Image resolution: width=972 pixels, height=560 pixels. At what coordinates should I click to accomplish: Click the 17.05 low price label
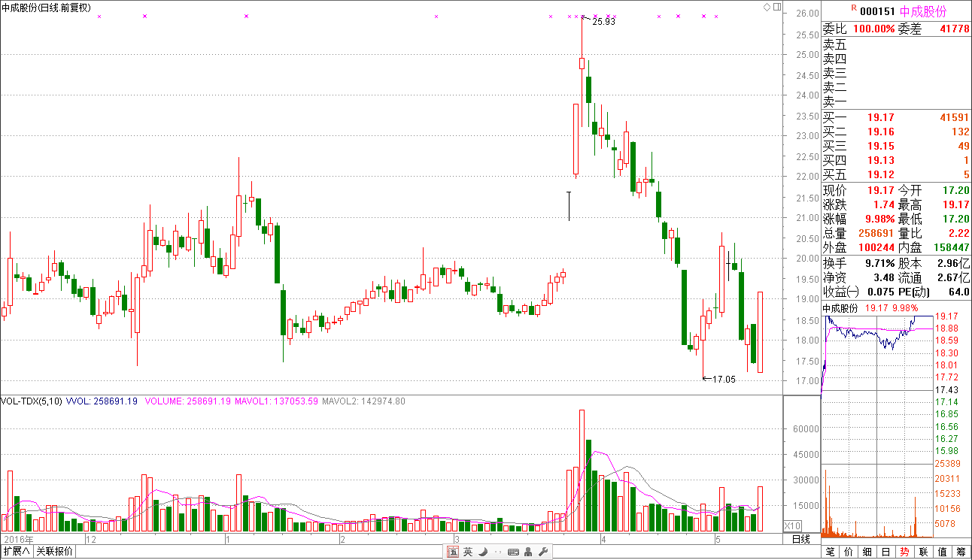(x=724, y=380)
